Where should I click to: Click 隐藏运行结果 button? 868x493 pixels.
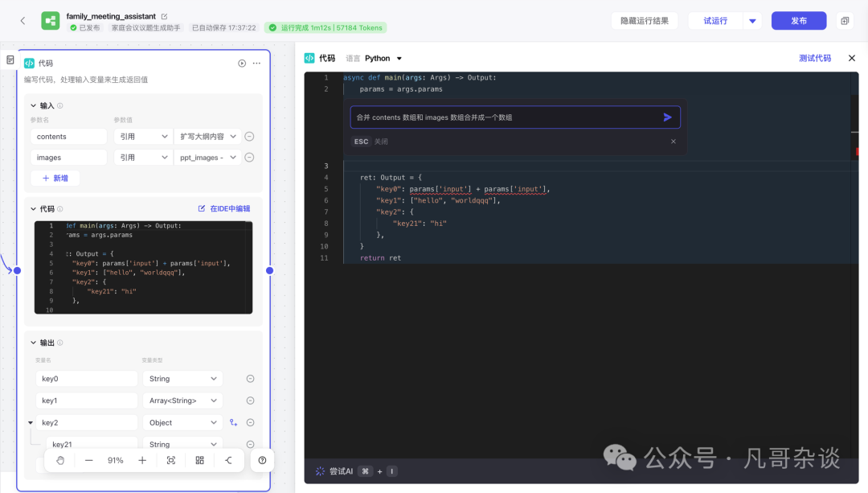pyautogui.click(x=645, y=21)
